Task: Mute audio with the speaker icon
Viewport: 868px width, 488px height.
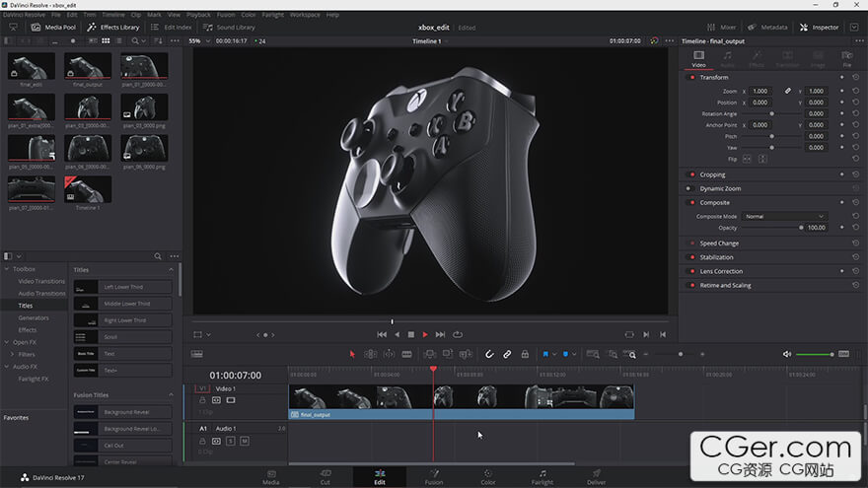Action: [787, 354]
